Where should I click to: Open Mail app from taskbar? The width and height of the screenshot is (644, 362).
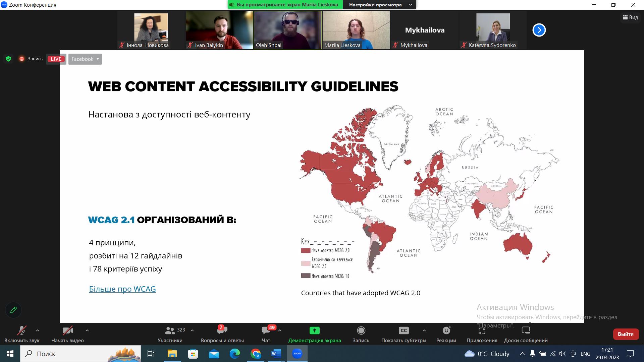coord(214,354)
